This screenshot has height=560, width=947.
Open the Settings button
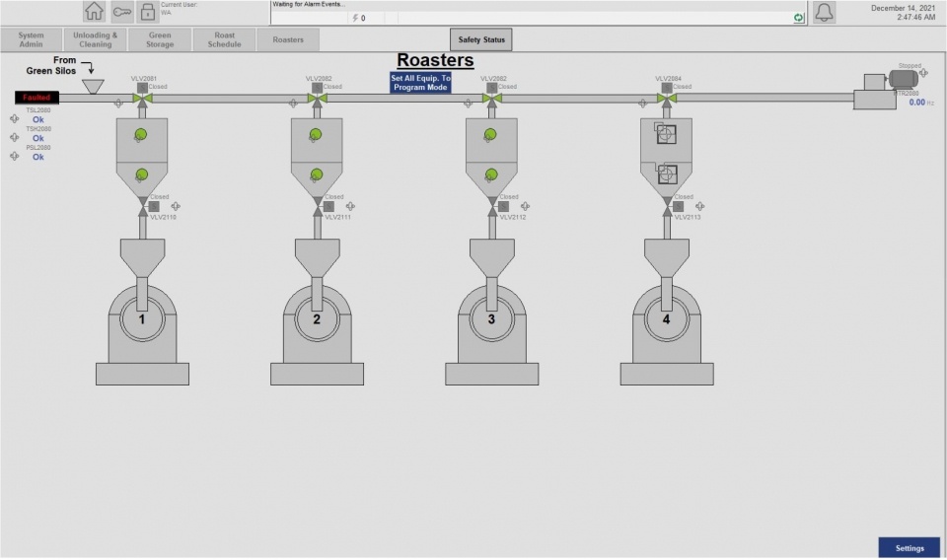[910, 548]
